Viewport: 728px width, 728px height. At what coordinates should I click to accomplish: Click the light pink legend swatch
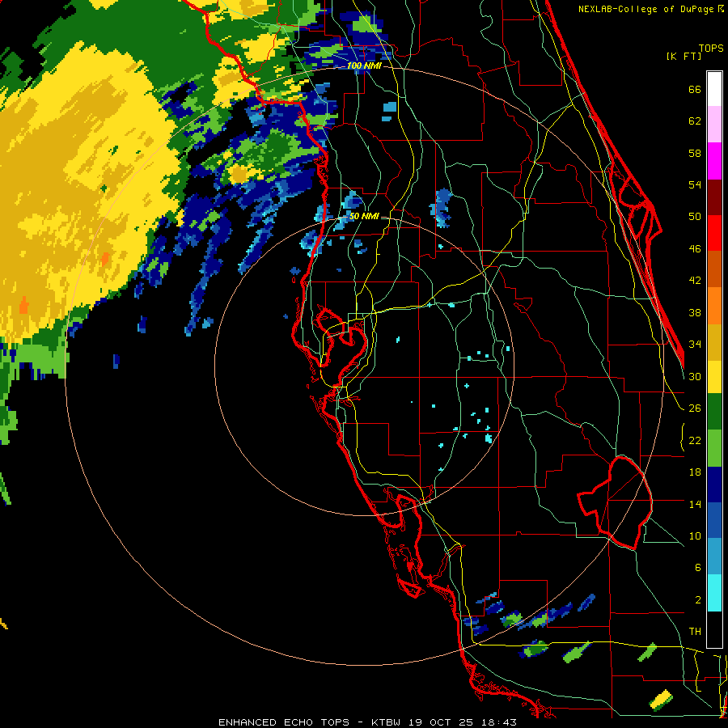[714, 125]
